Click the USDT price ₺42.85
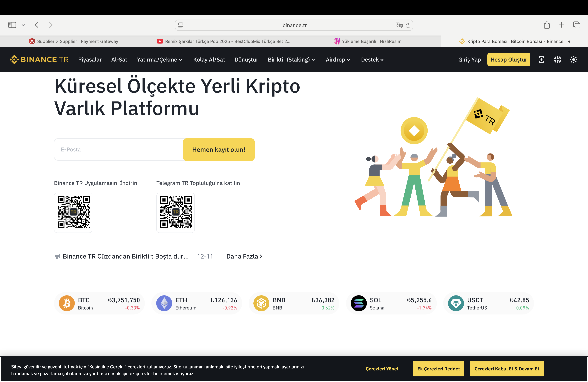Viewport: 588px width, 382px height. click(519, 300)
